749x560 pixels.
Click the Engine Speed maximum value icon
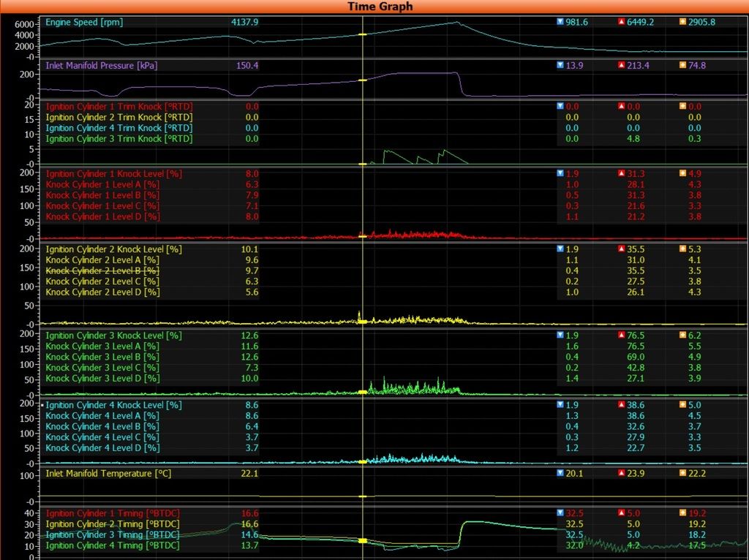point(622,22)
